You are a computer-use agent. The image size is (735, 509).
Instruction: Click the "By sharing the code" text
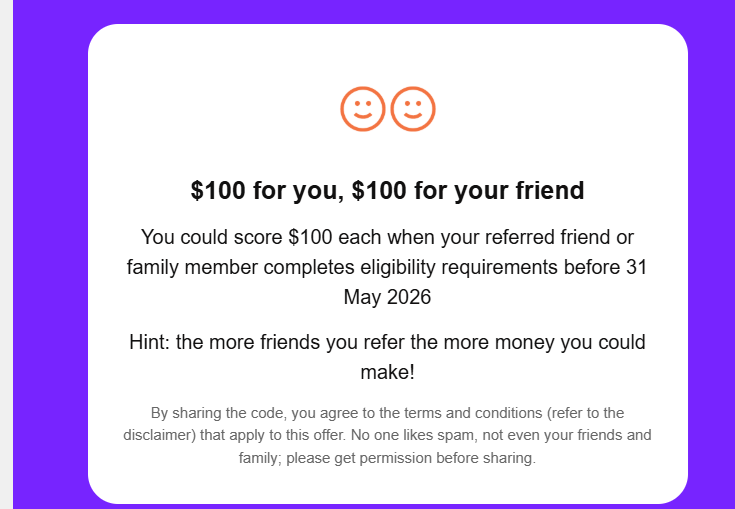pyautogui.click(x=211, y=412)
